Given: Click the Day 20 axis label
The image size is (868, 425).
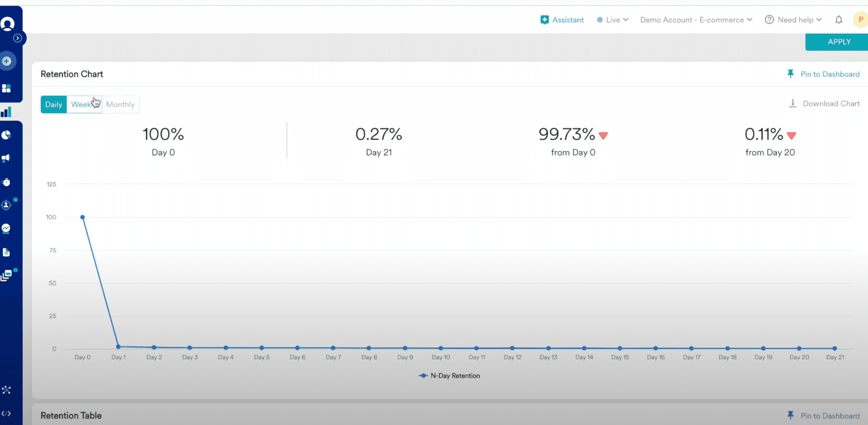Looking at the screenshot, I should coord(799,357).
